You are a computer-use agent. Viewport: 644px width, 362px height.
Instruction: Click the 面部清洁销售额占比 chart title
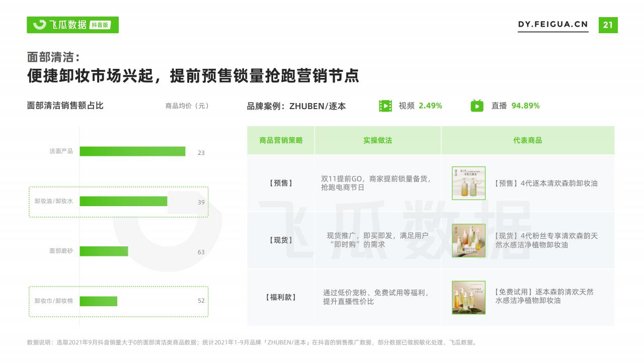65,106
